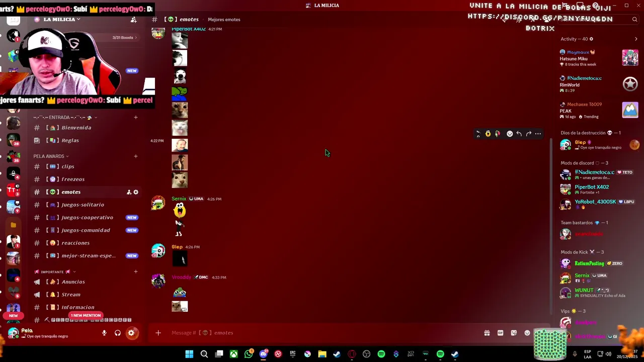Click the plus attachment button in message bar
This screenshot has width=644, height=362.
[x=158, y=333]
